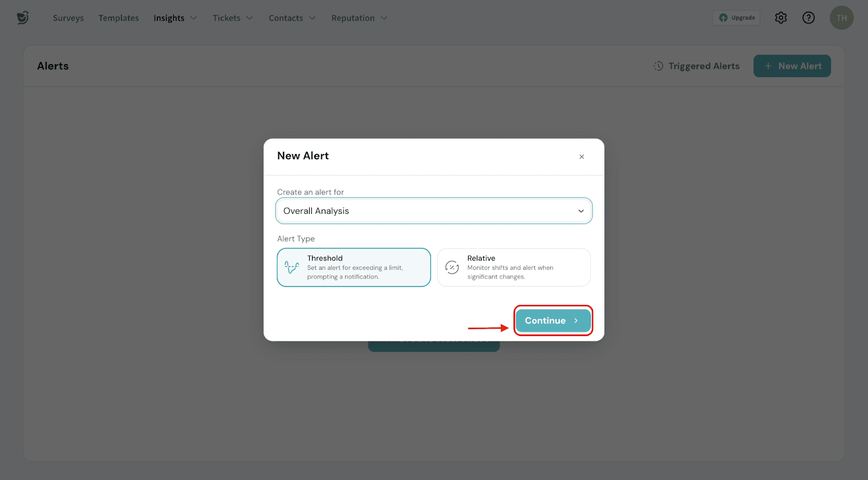Viewport: 868px width, 480px height.
Task: Close the New Alert dialog
Action: pos(582,157)
